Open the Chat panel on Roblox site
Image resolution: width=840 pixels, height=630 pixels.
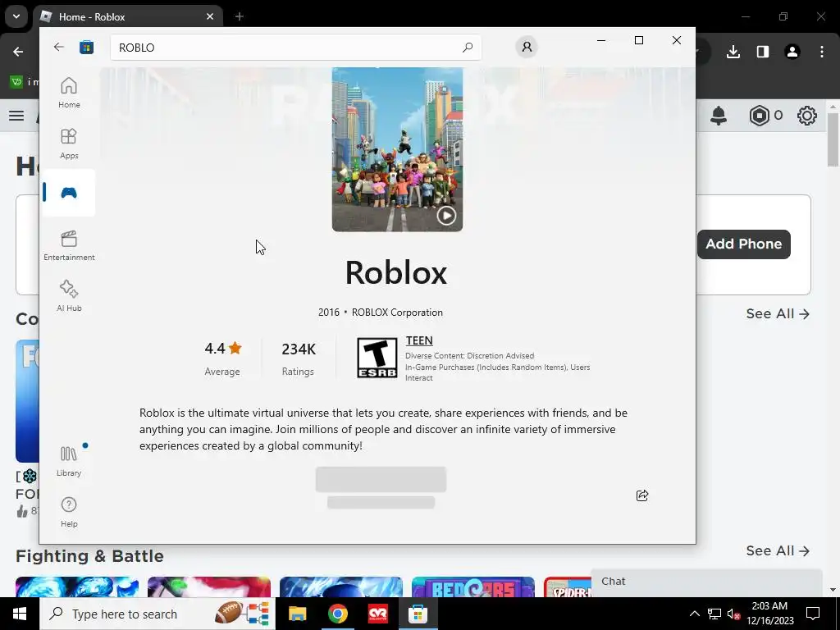706,582
